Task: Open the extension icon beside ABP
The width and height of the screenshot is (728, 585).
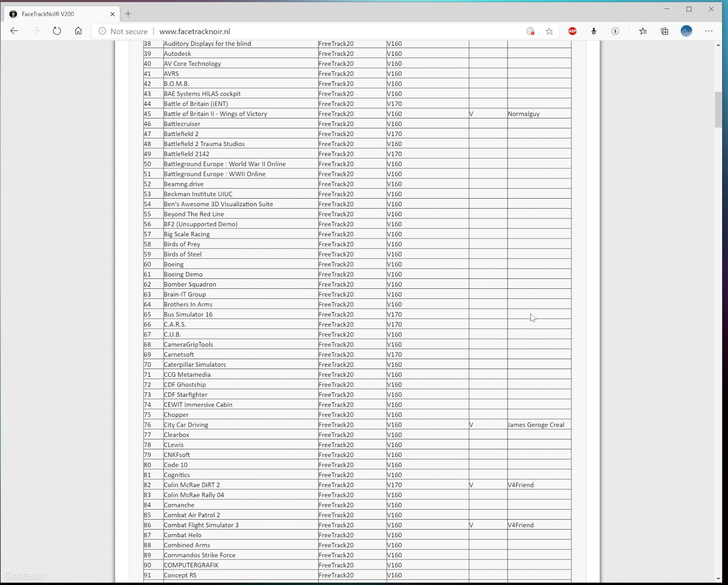Action: tap(594, 31)
